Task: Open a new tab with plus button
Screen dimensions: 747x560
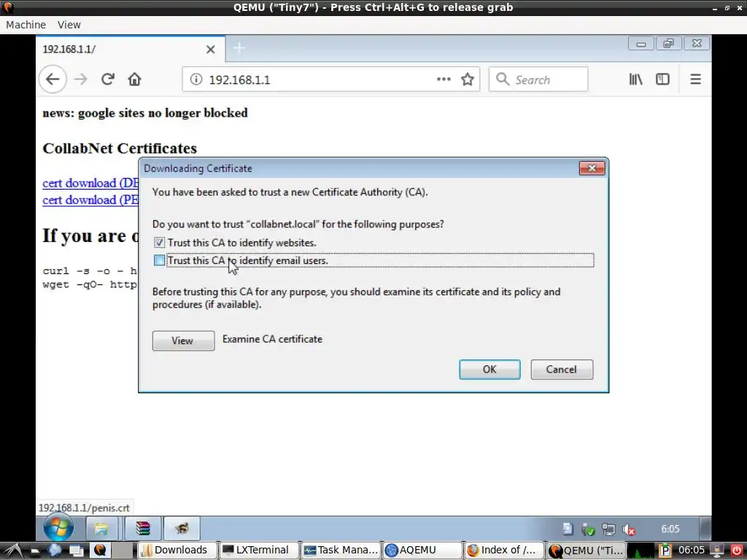Action: click(239, 48)
